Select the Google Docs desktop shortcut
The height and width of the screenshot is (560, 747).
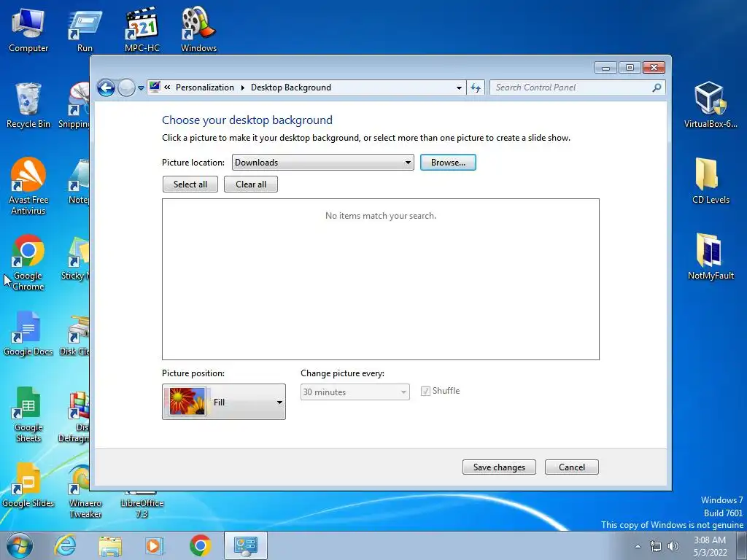tap(28, 333)
